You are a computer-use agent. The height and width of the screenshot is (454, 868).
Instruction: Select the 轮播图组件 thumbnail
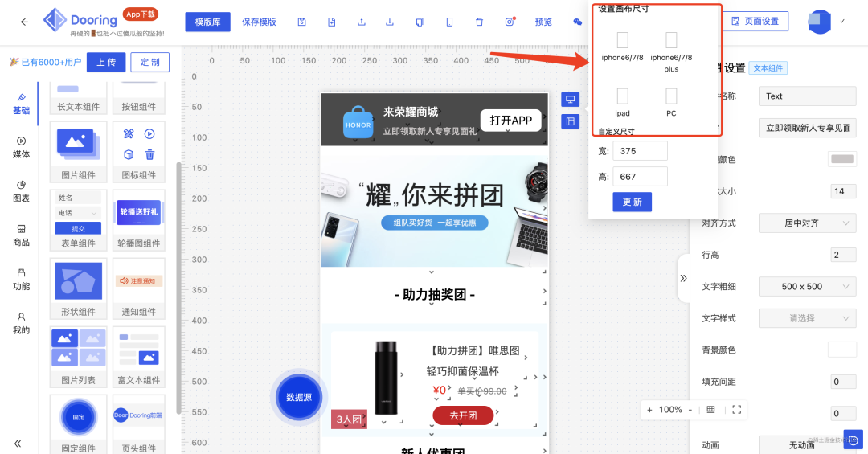139,220
